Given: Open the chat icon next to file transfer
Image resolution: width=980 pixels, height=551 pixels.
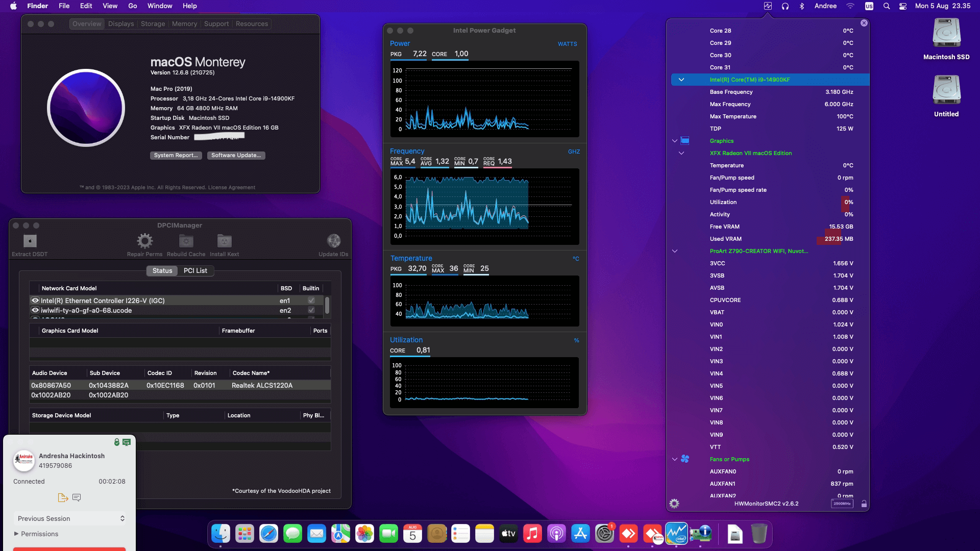Looking at the screenshot, I should 77,497.
